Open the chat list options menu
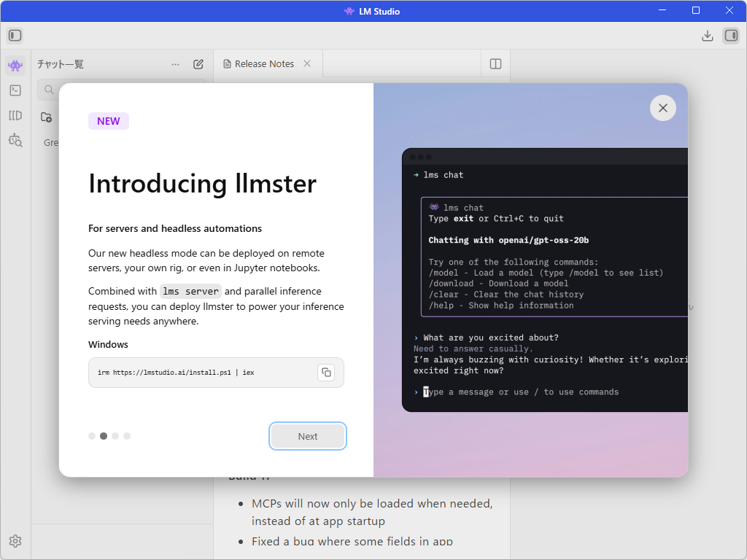The height and width of the screenshot is (560, 747). [x=175, y=64]
